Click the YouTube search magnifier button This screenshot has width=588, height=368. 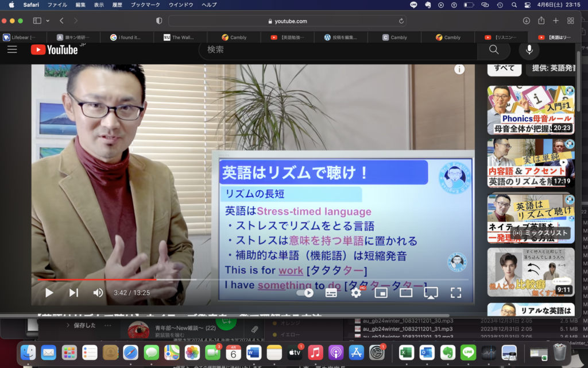(494, 50)
